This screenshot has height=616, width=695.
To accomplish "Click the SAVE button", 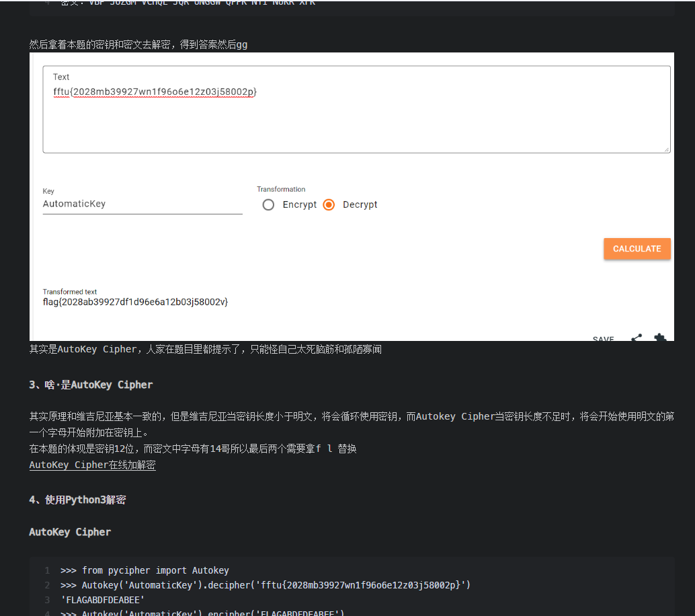I will 603,338.
